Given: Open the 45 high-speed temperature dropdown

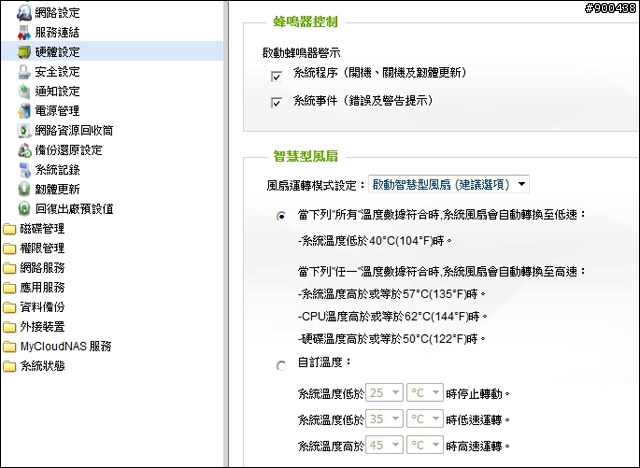Looking at the screenshot, I should [x=384, y=445].
